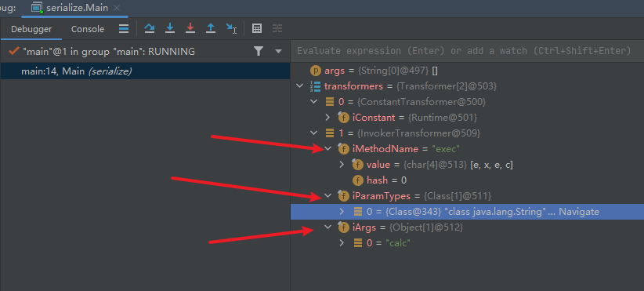644x291 pixels.
Task: Collapse the iParamTypes Class[1]@511 node
Action: (x=327, y=196)
